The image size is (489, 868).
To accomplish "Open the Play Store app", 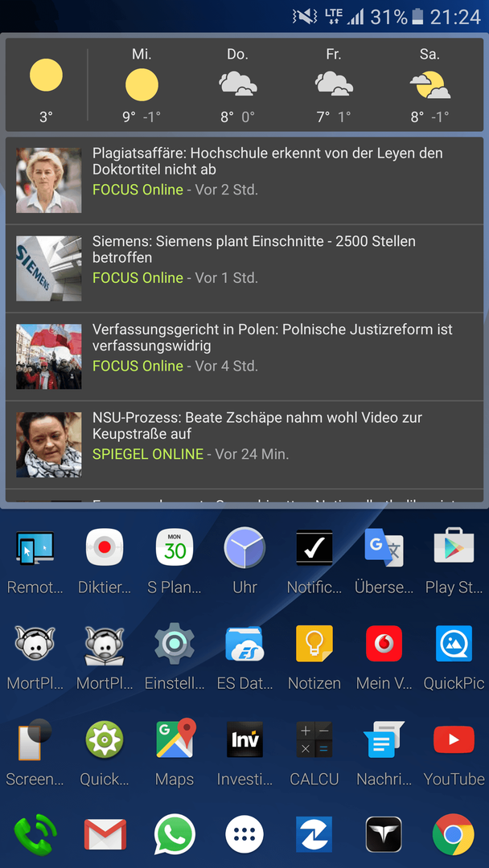I will pyautogui.click(x=454, y=547).
